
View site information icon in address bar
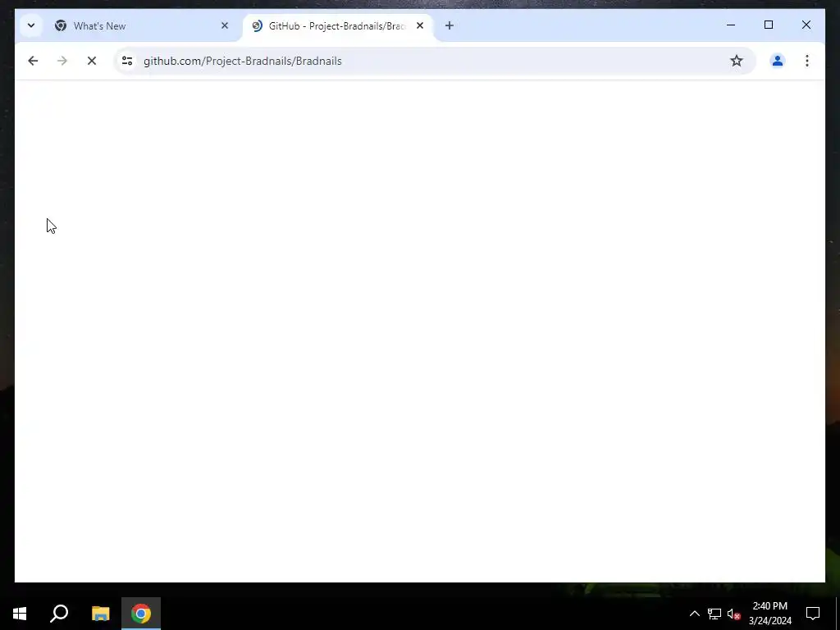coord(127,61)
